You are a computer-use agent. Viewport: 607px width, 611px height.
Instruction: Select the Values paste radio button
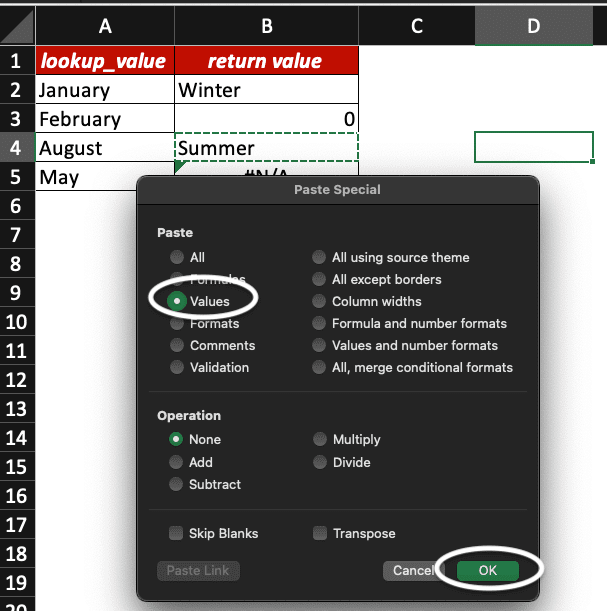point(177,301)
